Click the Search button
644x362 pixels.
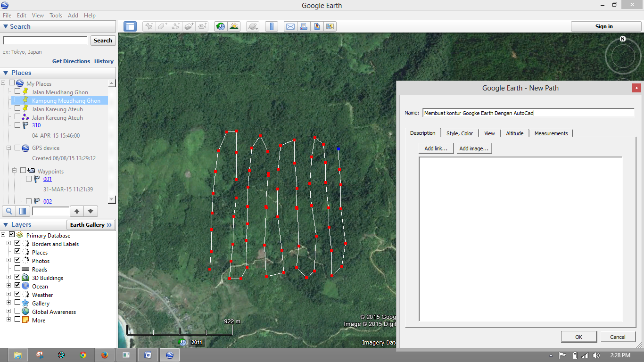103,41
